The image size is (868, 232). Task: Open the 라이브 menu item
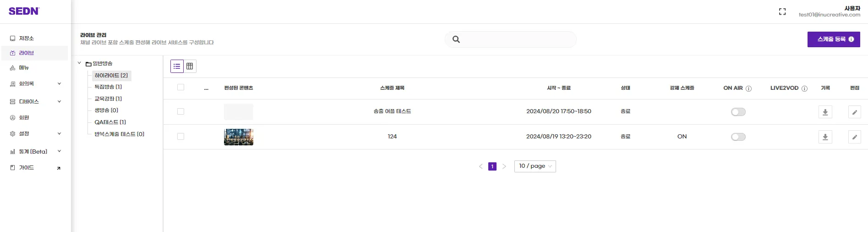pos(35,53)
